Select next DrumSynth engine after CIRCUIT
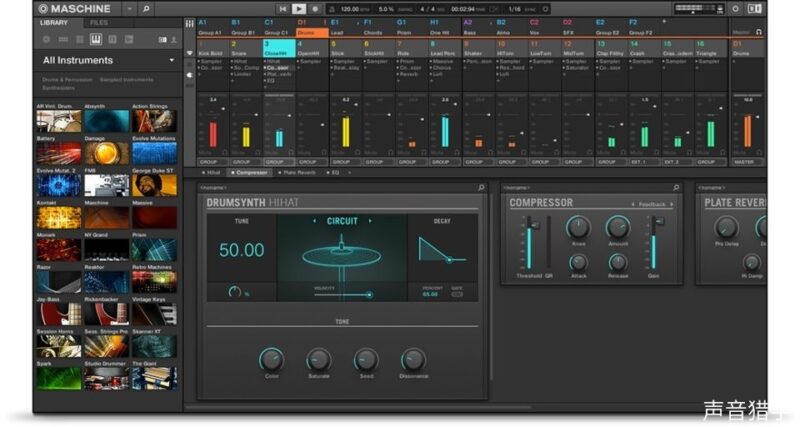This screenshot has width=800, height=427. pos(370,221)
